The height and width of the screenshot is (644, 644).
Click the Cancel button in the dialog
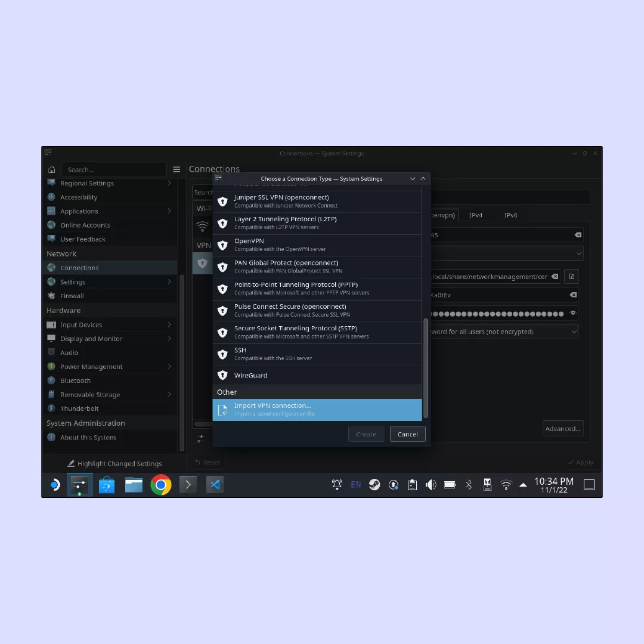pyautogui.click(x=407, y=434)
